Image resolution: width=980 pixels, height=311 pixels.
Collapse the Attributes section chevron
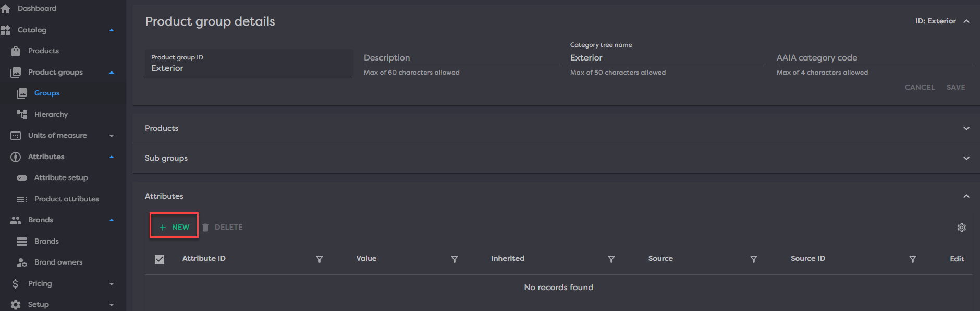pyautogui.click(x=966, y=196)
